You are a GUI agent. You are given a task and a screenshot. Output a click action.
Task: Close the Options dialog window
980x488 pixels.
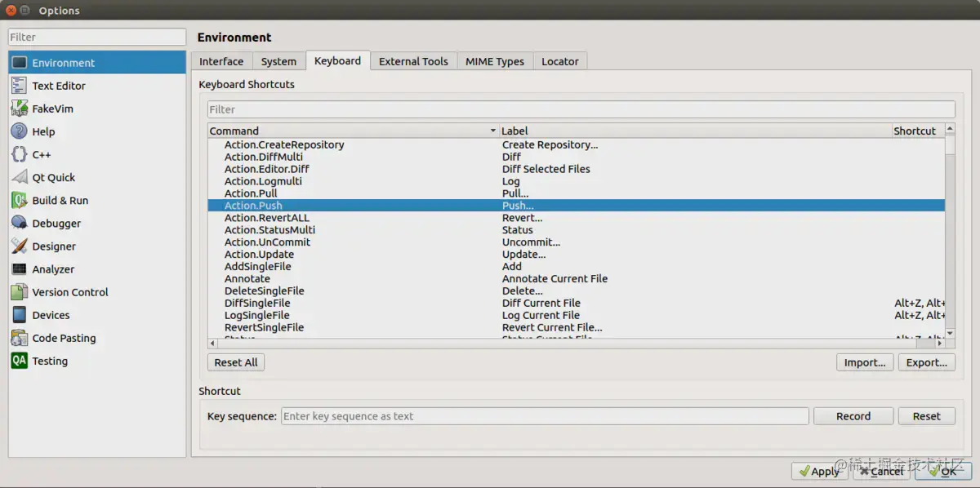click(x=11, y=11)
